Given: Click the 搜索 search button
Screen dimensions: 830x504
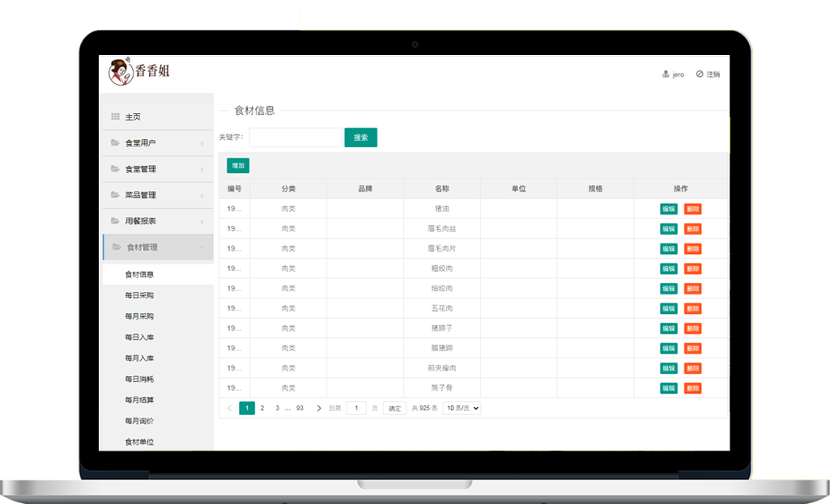Looking at the screenshot, I should tap(360, 138).
